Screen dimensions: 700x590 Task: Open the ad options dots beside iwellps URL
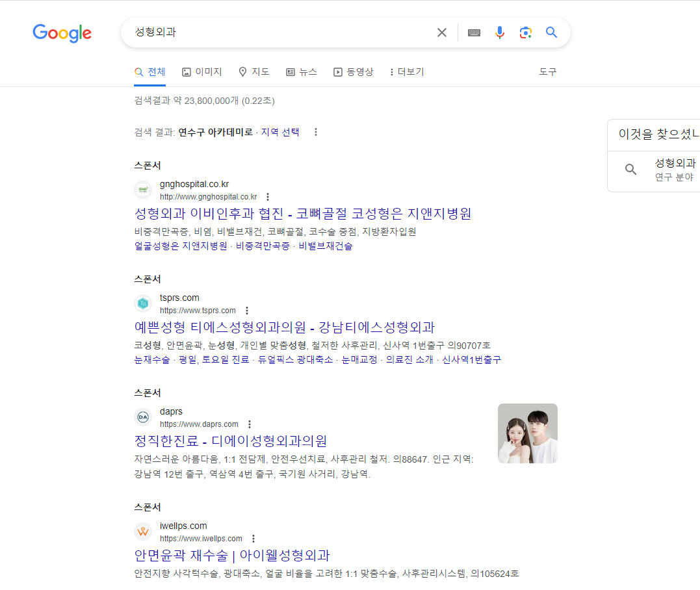point(253,538)
